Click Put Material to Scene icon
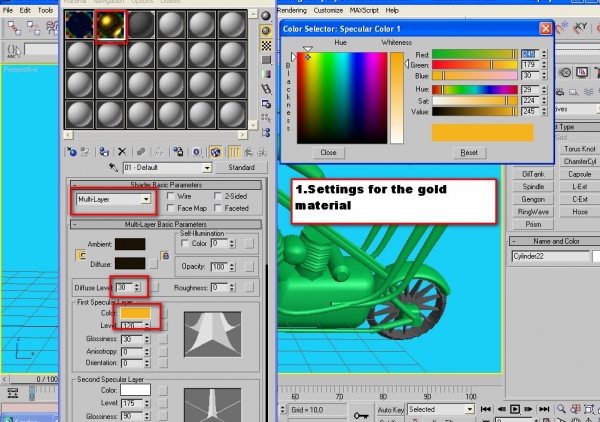 85,152
